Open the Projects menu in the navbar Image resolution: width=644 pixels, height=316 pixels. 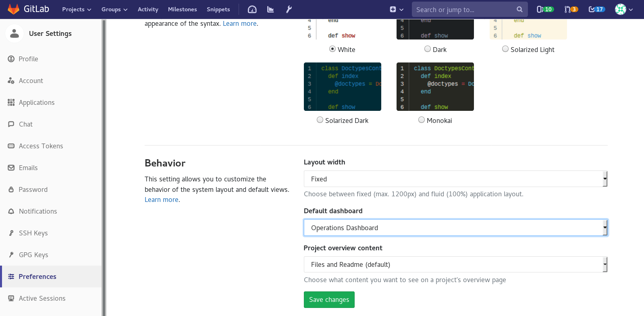[77, 9]
